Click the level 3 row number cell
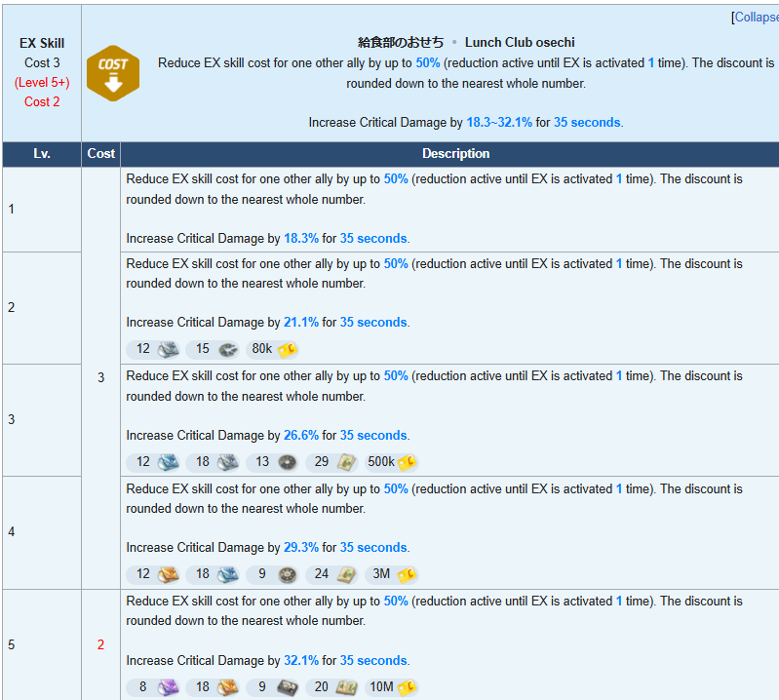 pos(42,420)
